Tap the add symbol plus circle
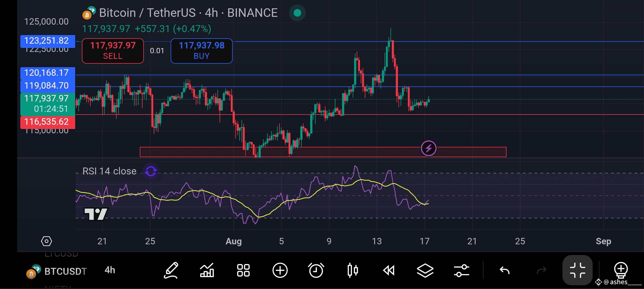Viewport: 644px width, 289px height. click(x=280, y=270)
